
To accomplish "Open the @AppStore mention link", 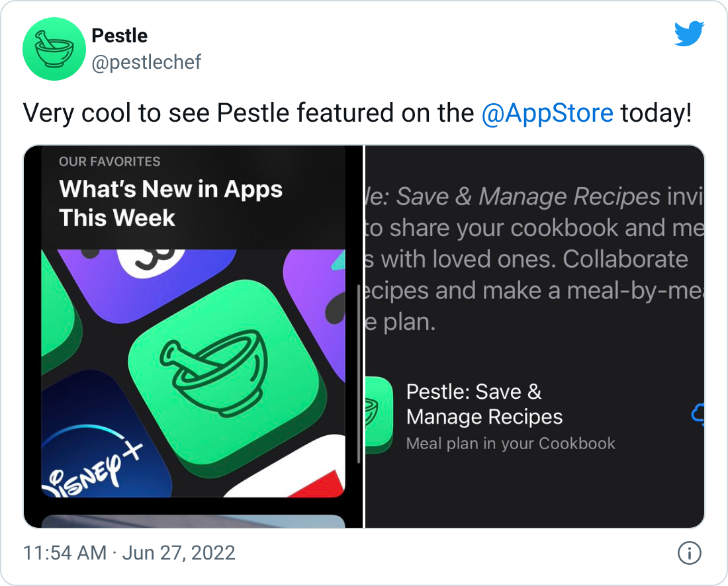I will [x=547, y=112].
